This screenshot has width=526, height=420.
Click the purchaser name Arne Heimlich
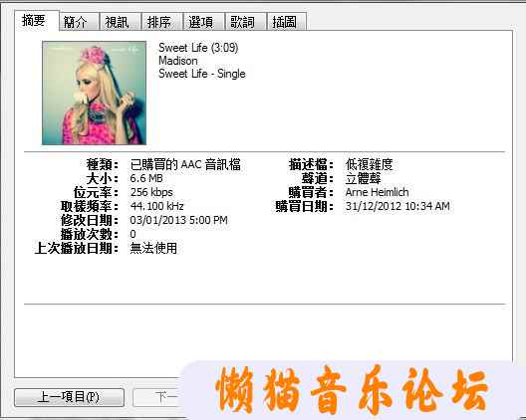point(377,192)
